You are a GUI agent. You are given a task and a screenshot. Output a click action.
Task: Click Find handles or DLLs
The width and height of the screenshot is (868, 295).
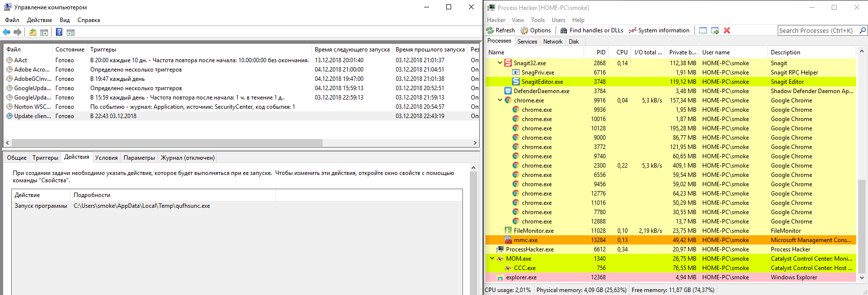(x=591, y=30)
